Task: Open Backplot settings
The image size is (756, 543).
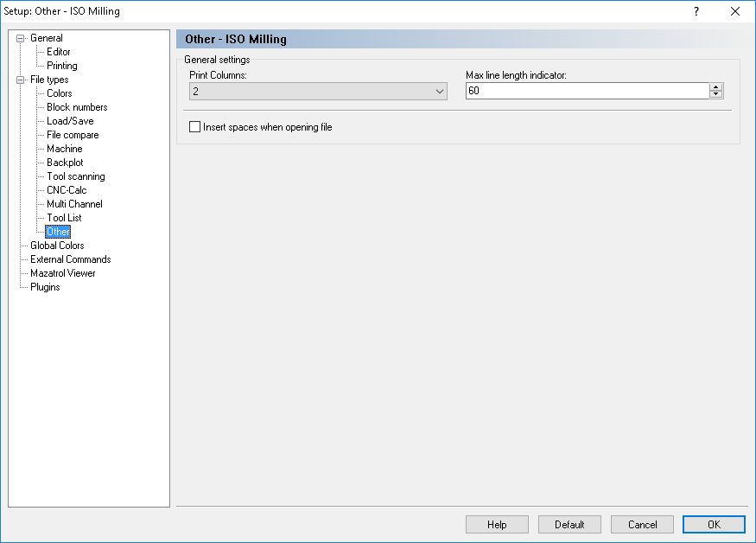Action: [x=65, y=163]
